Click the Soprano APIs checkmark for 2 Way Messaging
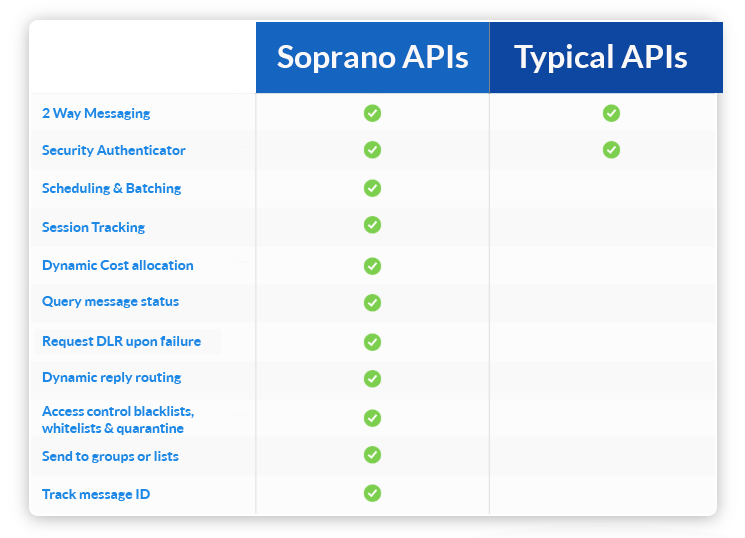This screenshot has width=745, height=538. (372, 113)
